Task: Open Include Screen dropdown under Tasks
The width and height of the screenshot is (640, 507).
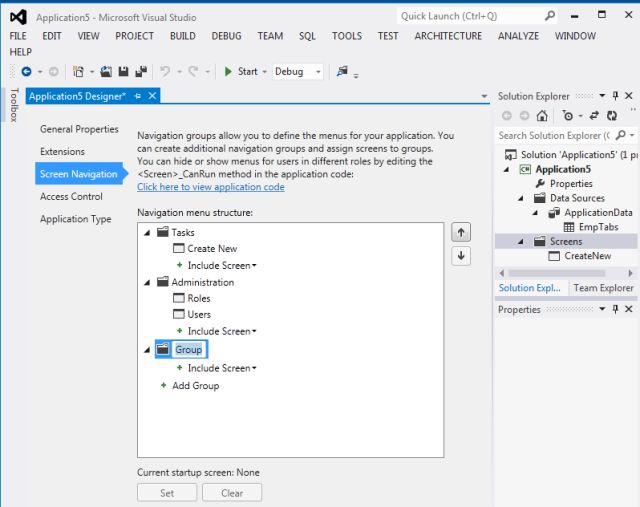Action: 254,265
